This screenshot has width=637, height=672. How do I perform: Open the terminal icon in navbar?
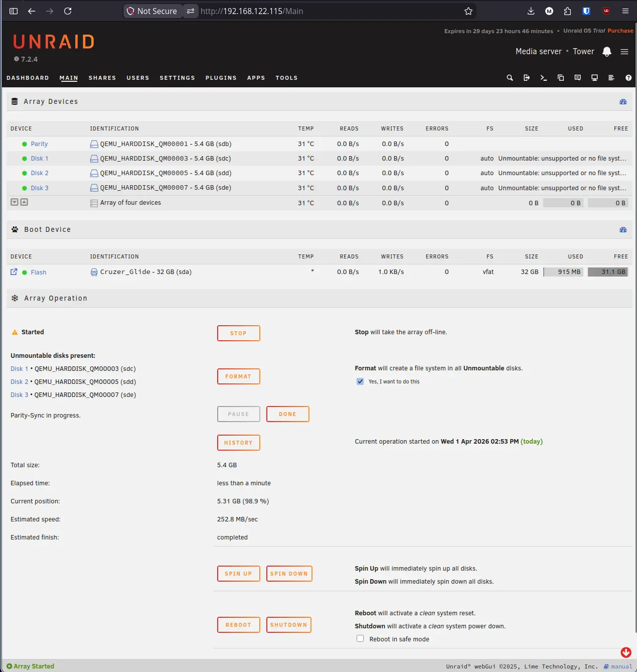[544, 78]
